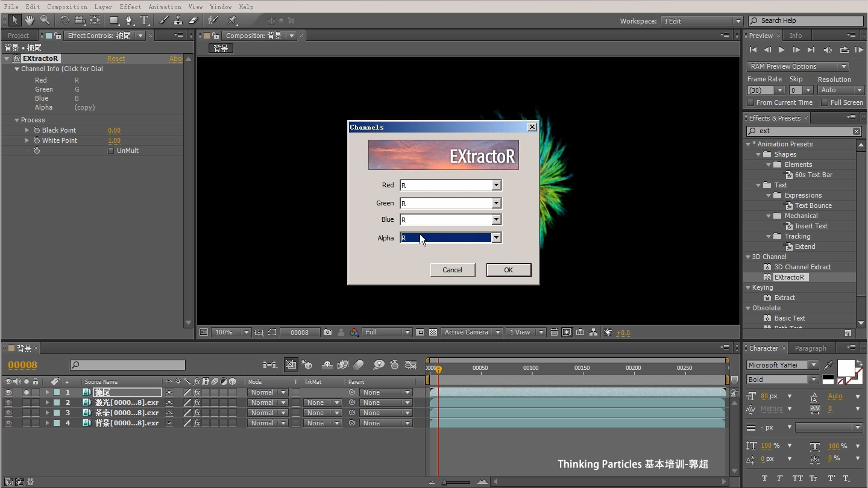Click the timeline zoom slider
This screenshot has width=868, height=488.
pos(456,482)
